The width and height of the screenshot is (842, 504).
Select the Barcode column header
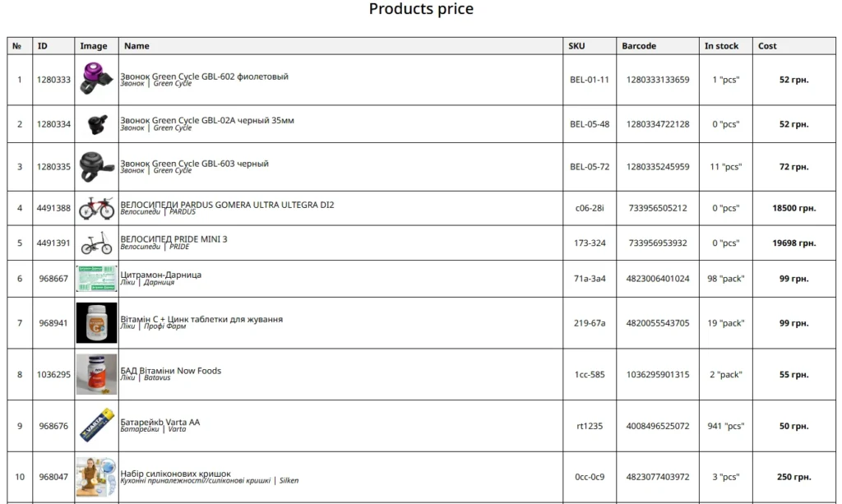[639, 46]
